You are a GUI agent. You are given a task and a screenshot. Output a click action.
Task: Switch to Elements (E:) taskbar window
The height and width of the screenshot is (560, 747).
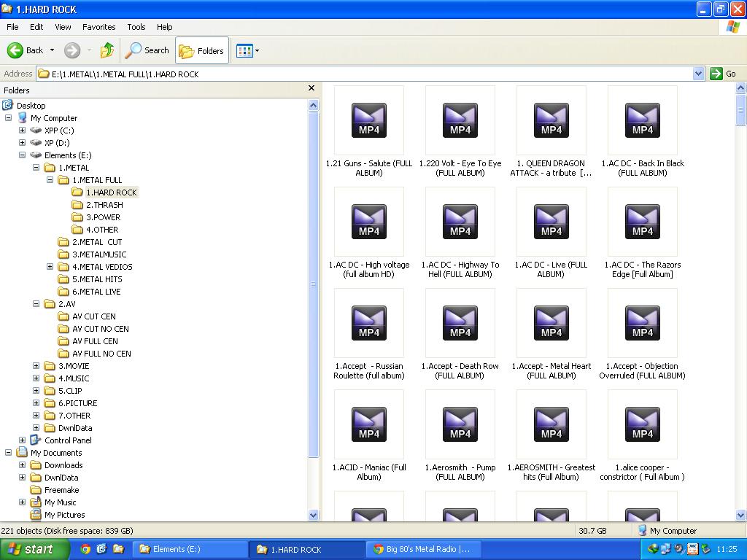coord(189,549)
